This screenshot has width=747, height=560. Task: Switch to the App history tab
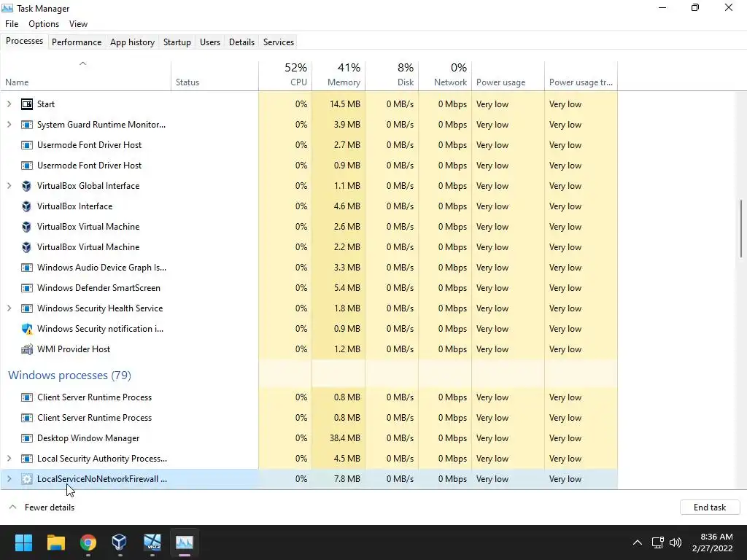133,42
